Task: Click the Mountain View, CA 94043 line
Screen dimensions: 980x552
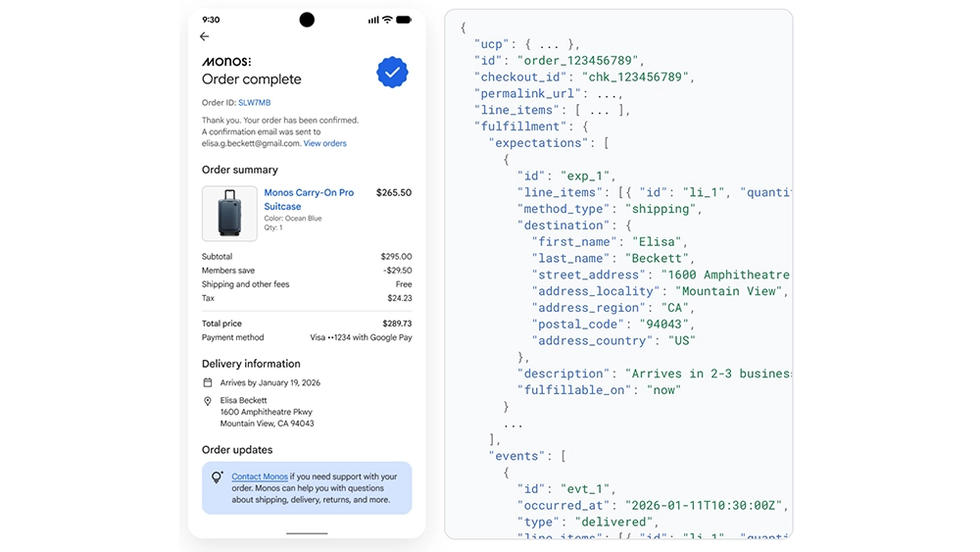Action: tap(267, 424)
